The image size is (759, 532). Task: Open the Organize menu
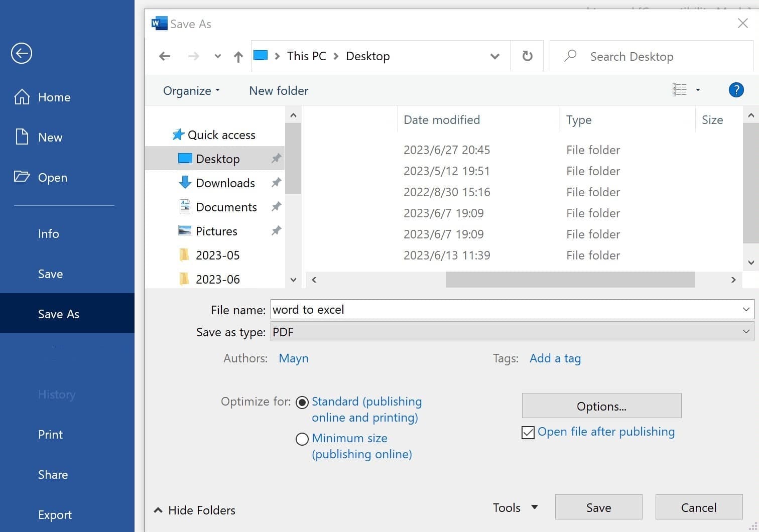pyautogui.click(x=191, y=90)
